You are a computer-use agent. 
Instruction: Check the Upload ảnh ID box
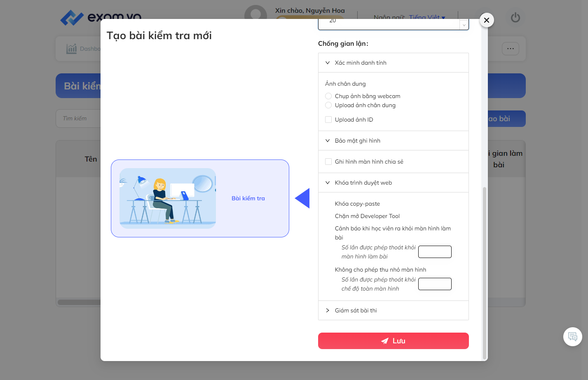pyautogui.click(x=328, y=120)
